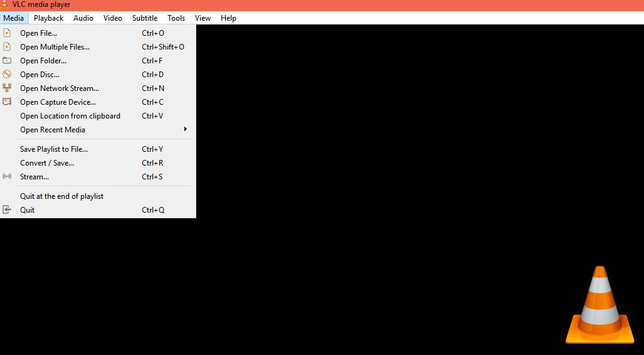Image resolution: width=644 pixels, height=355 pixels.
Task: Click the Open File play-document icon
Action: coord(6,33)
